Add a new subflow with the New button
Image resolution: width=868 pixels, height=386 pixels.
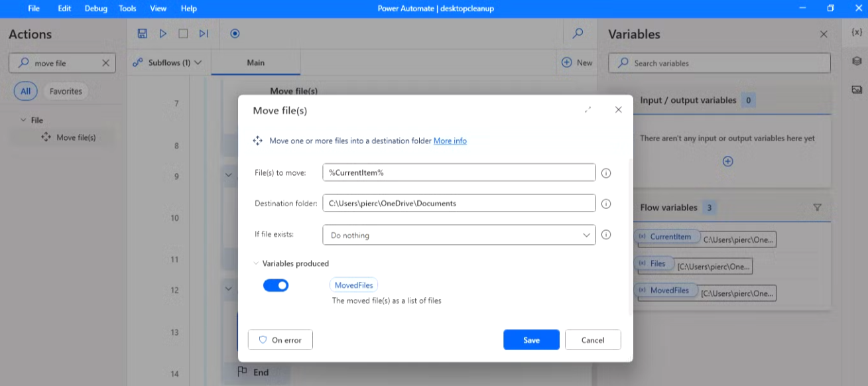[x=577, y=62]
